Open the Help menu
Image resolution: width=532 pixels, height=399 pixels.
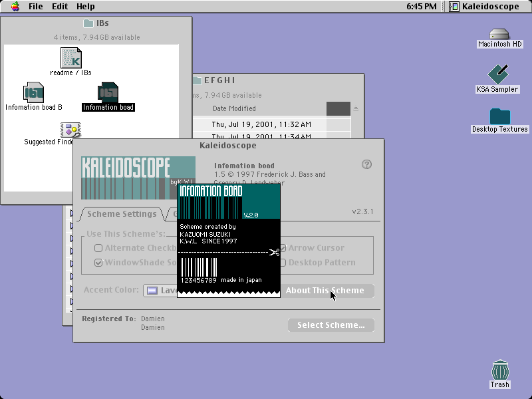point(86,6)
